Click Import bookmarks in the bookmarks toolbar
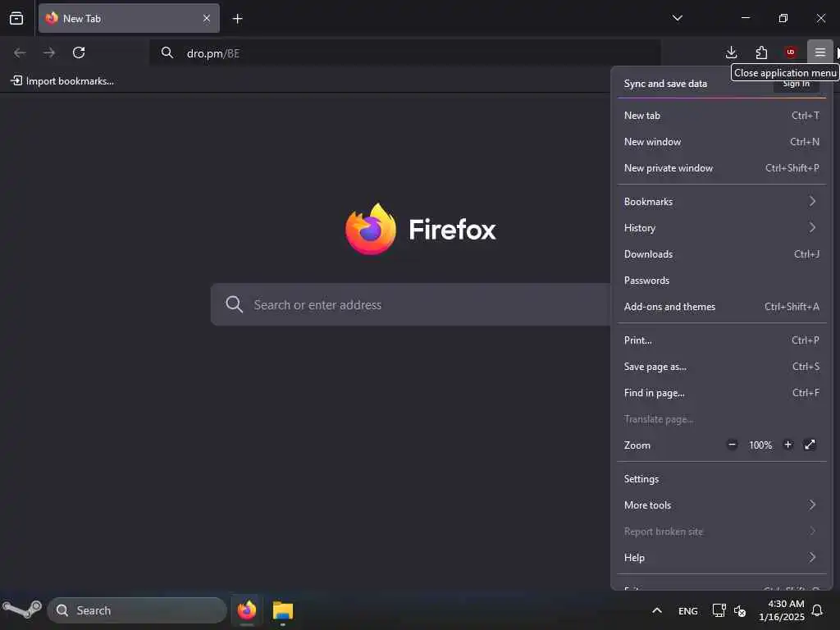 (x=62, y=81)
